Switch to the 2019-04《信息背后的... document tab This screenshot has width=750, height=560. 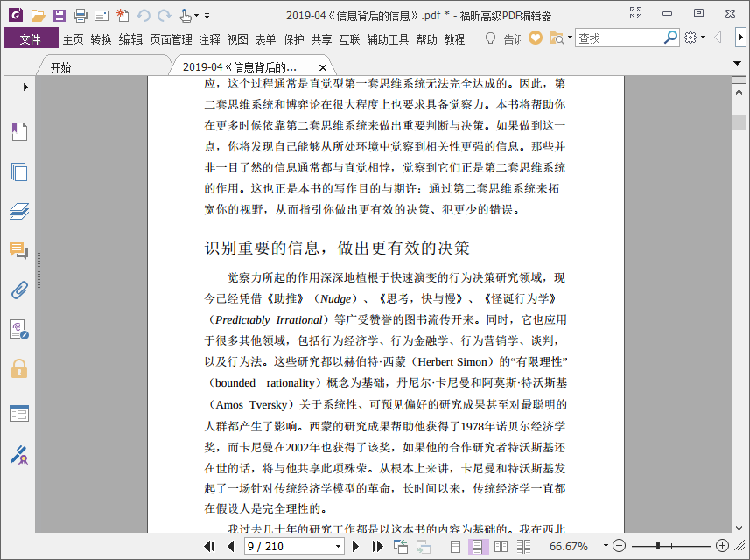240,67
